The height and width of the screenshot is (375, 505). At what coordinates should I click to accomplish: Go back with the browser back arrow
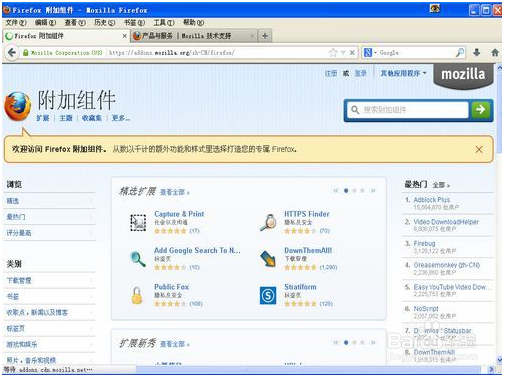tap(12, 53)
